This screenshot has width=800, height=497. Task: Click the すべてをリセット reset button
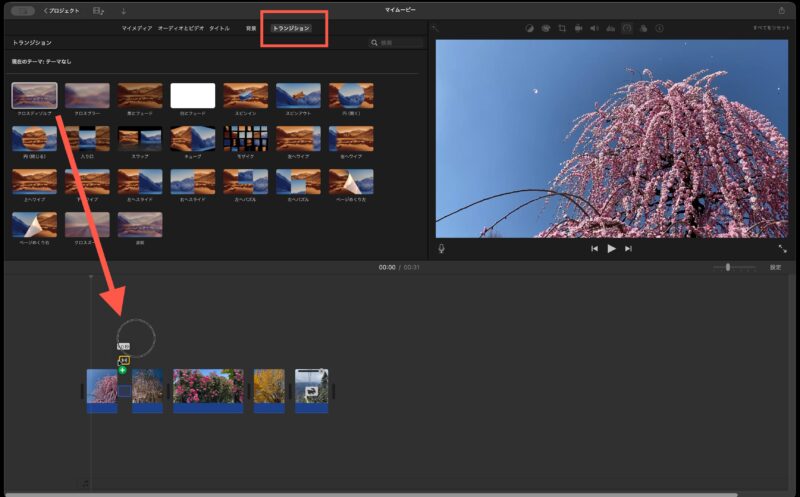[x=770, y=28]
